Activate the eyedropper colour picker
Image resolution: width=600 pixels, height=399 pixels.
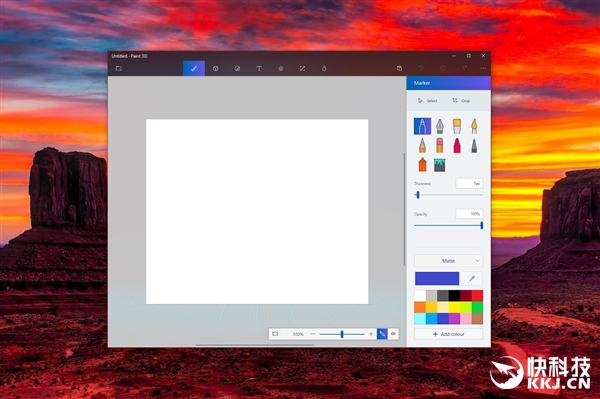coord(472,278)
